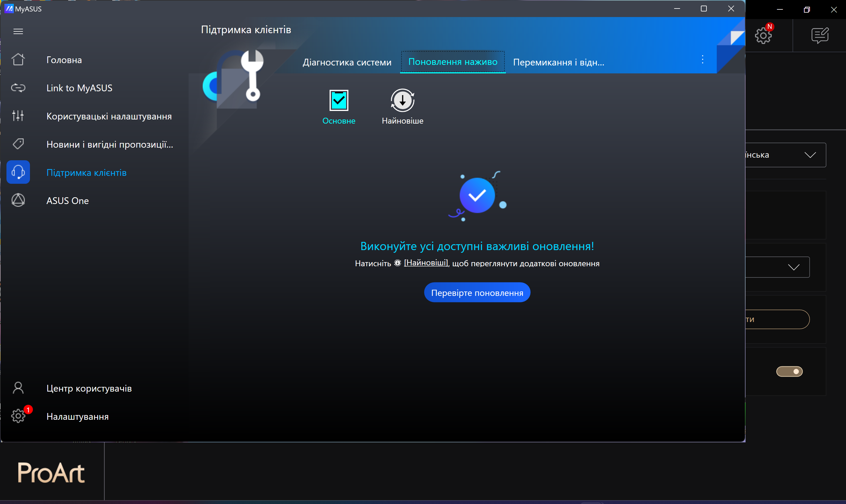This screenshot has height=504, width=846.
Task: Follow the [Найновіші] link
Action: (426, 263)
